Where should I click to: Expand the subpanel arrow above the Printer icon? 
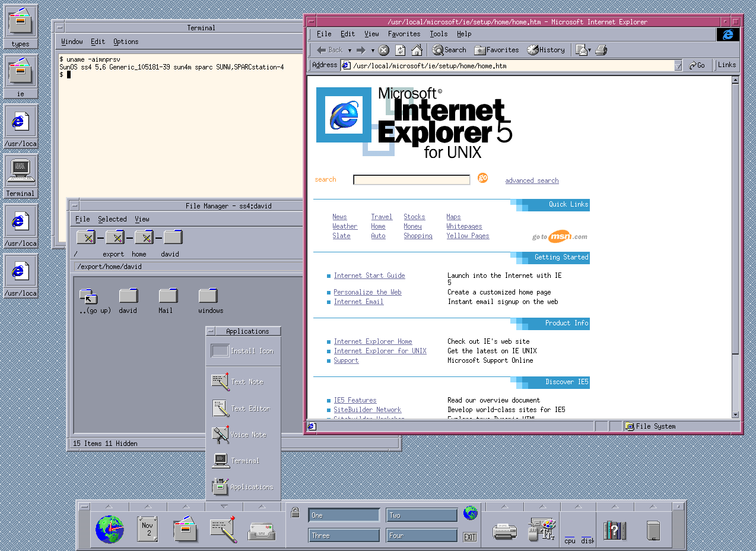tap(504, 506)
